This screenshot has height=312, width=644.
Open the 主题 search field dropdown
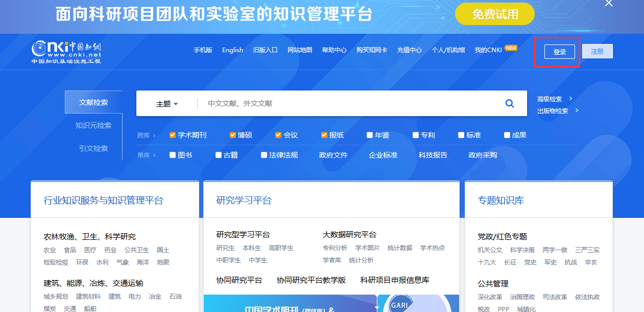coord(167,104)
